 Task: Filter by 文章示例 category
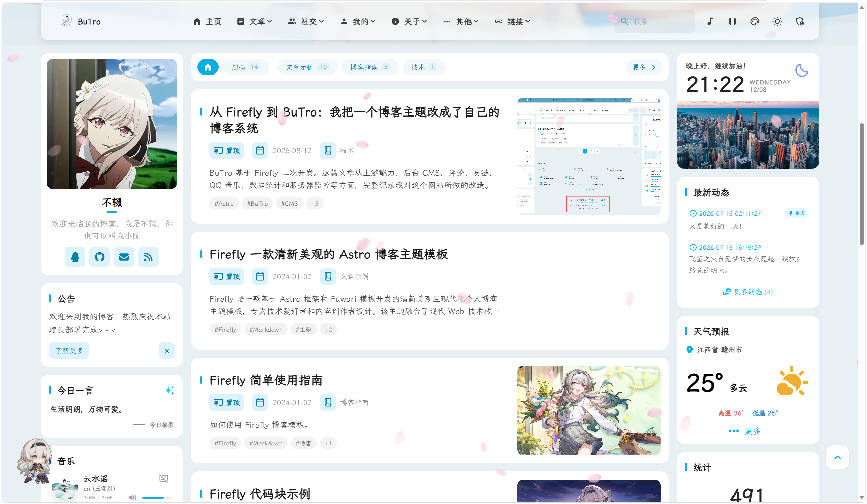click(307, 67)
